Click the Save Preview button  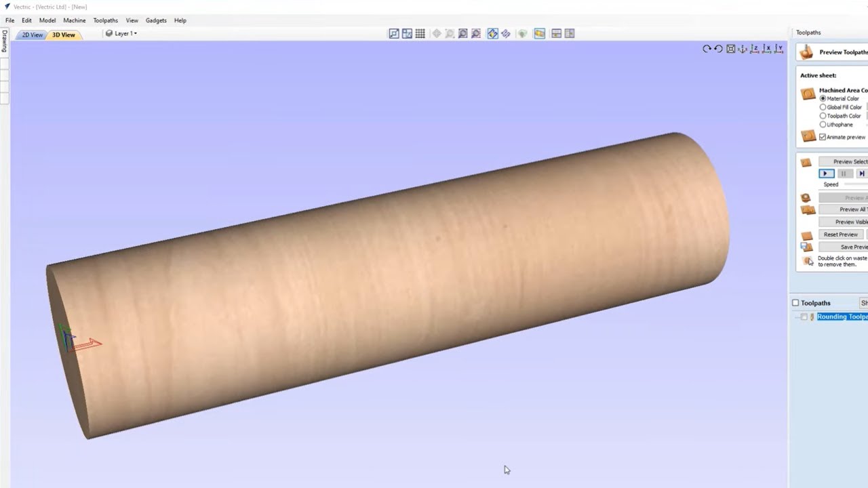pyautogui.click(x=843, y=247)
